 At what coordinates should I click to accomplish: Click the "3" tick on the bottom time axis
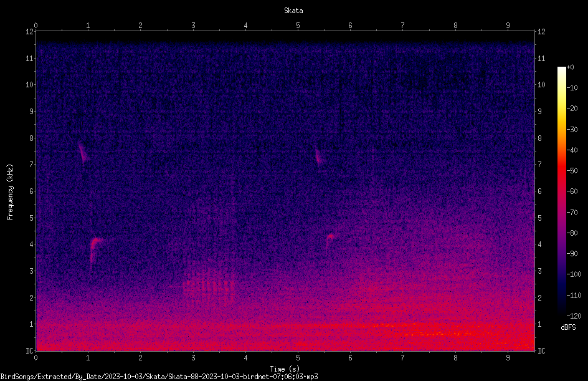tap(193, 358)
